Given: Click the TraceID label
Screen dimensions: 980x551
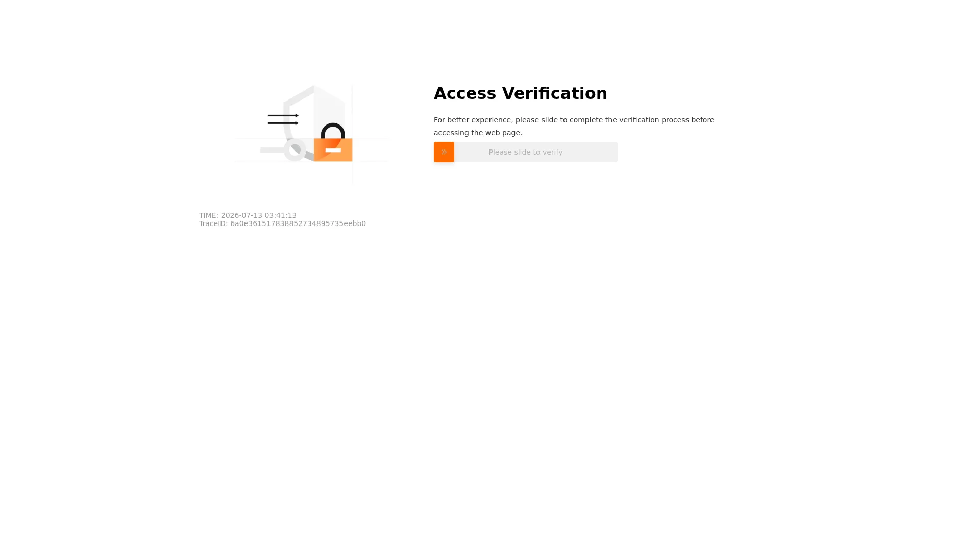Looking at the screenshot, I should point(213,223).
